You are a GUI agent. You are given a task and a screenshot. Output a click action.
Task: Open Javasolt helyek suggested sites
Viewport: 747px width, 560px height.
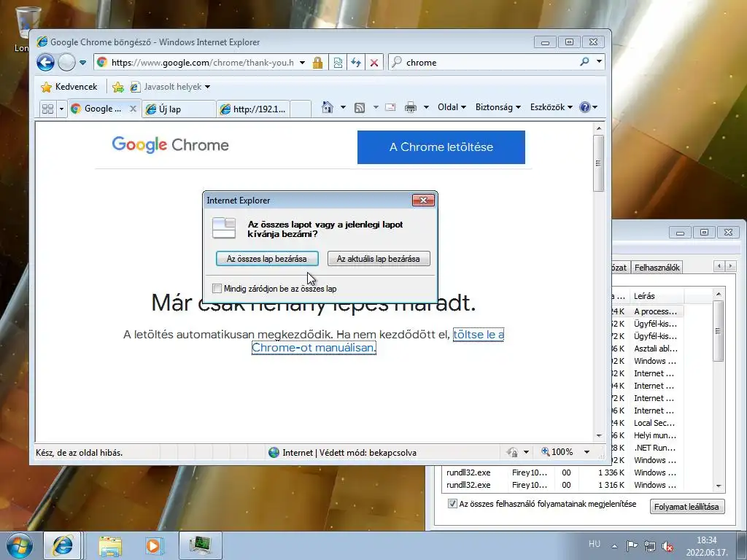tap(170, 87)
